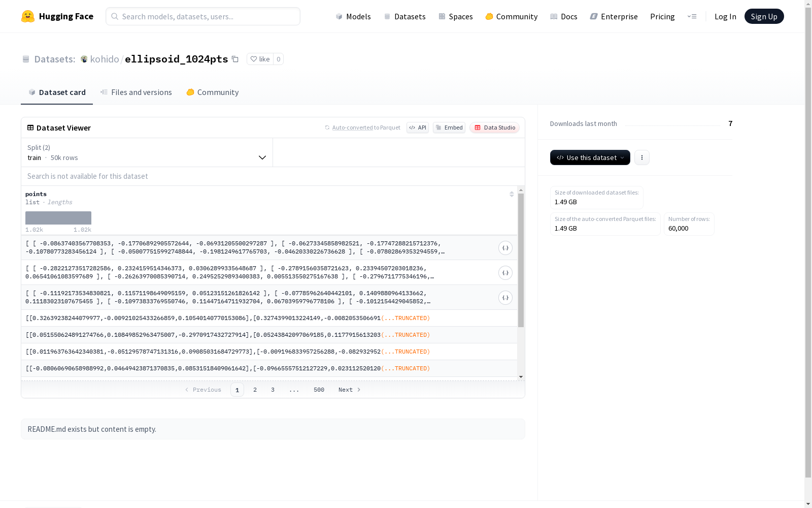812x508 pixels.
Task: Open Docs page
Action: pyautogui.click(x=564, y=16)
